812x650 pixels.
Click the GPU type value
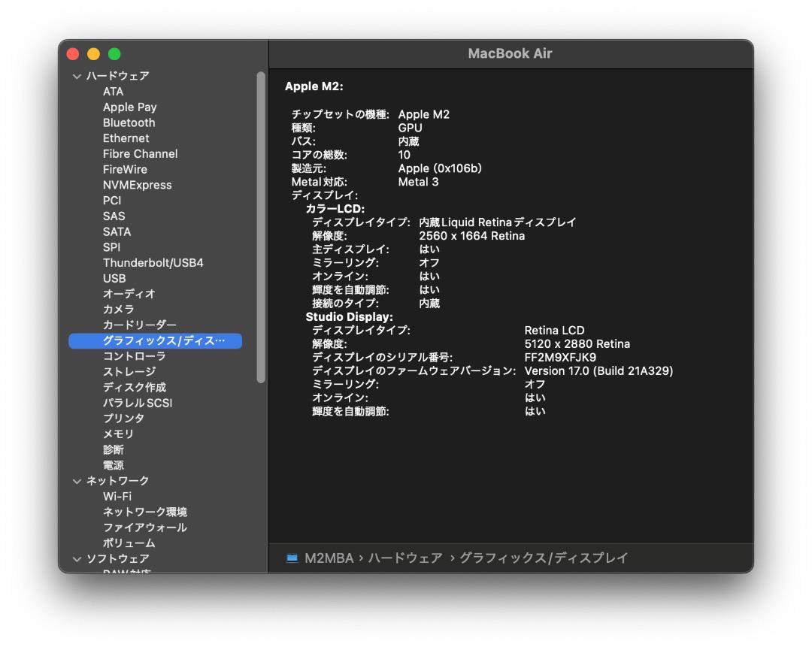click(411, 128)
